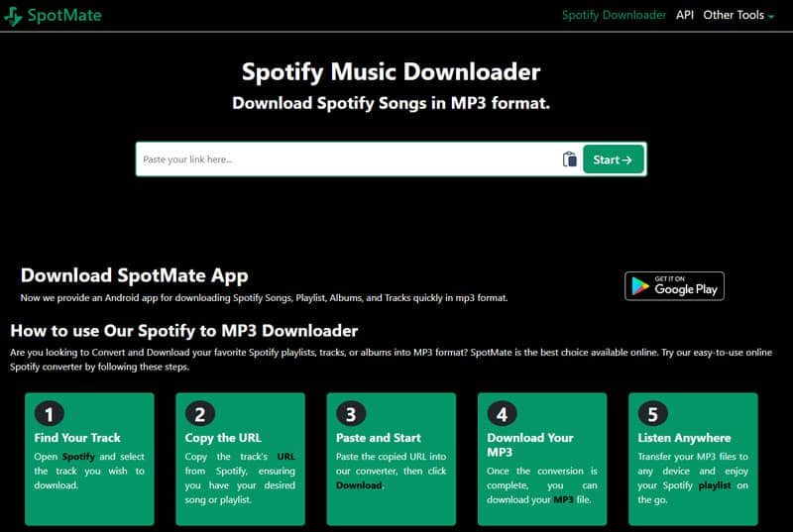Open the API nav item
793x532 pixels.
pos(685,15)
